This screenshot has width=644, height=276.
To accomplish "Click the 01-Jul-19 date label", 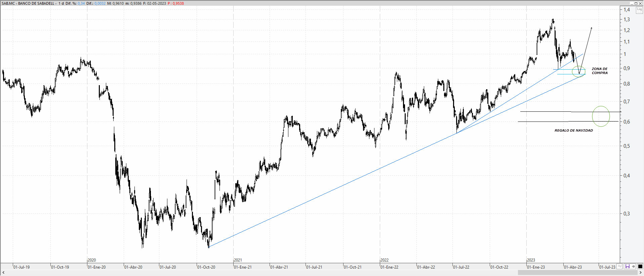I will pyautogui.click(x=22, y=267).
